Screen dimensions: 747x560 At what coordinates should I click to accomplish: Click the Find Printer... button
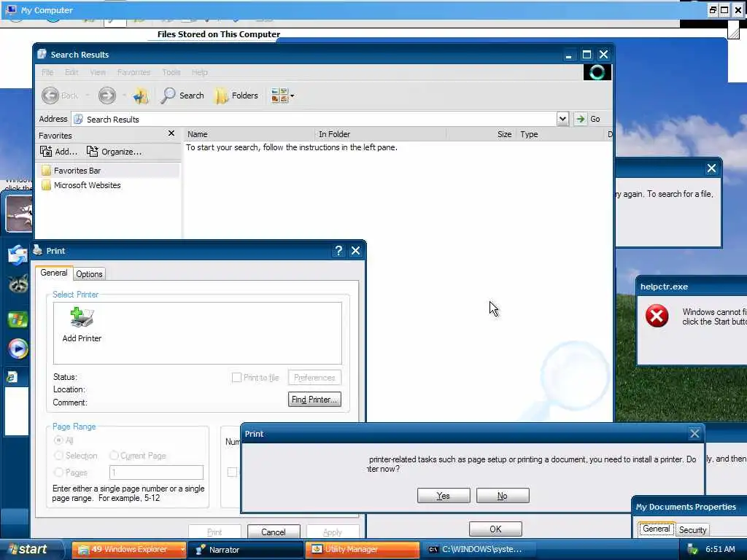[314, 400]
